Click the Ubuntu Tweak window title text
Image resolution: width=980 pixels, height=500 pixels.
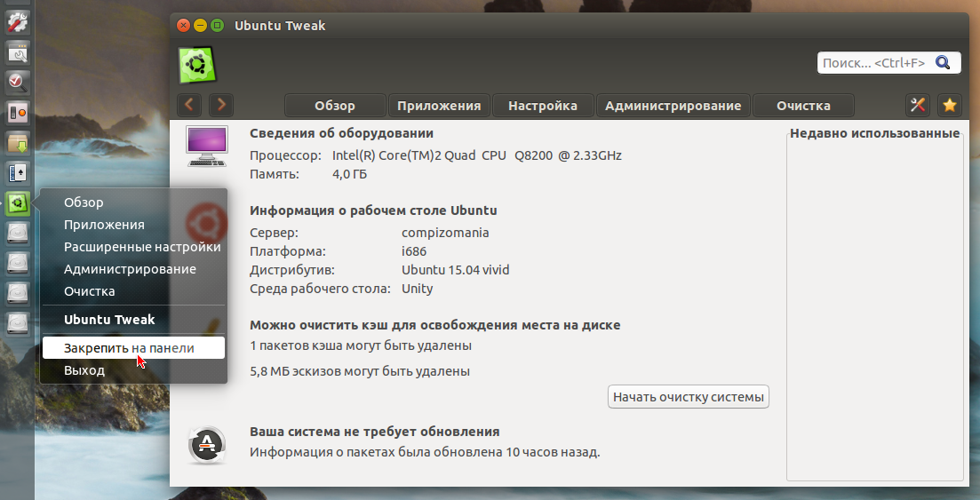(x=280, y=26)
